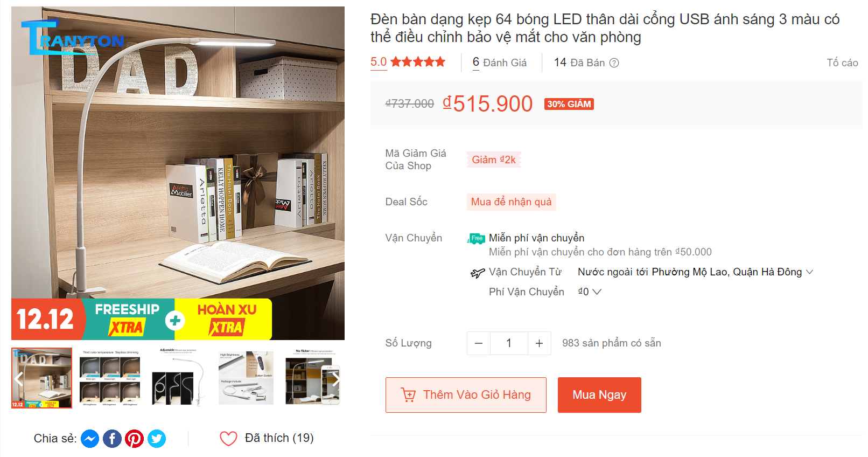Click the Mua Ngay button
Image resolution: width=868 pixels, height=457 pixels.
click(599, 395)
